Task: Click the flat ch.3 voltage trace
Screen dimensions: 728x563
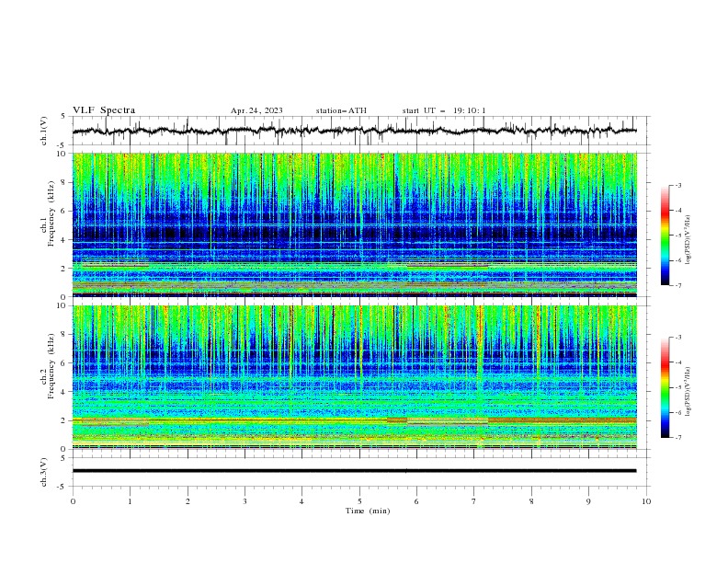Action: [355, 471]
